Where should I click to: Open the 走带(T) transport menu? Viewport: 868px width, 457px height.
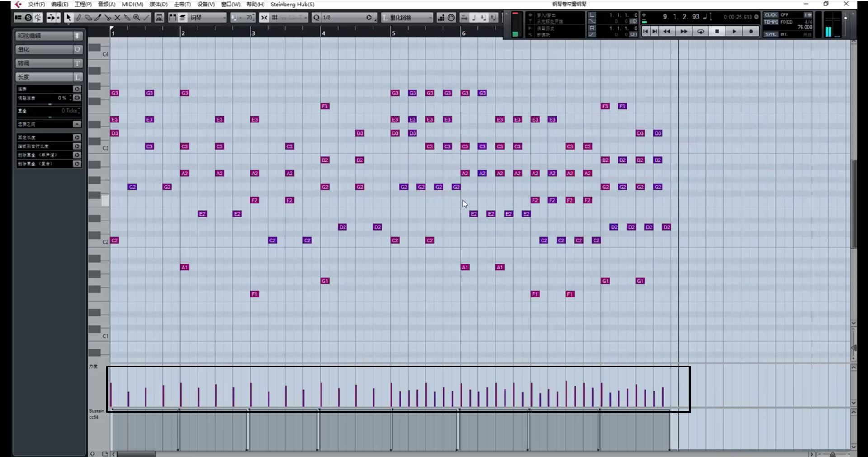coord(182,4)
